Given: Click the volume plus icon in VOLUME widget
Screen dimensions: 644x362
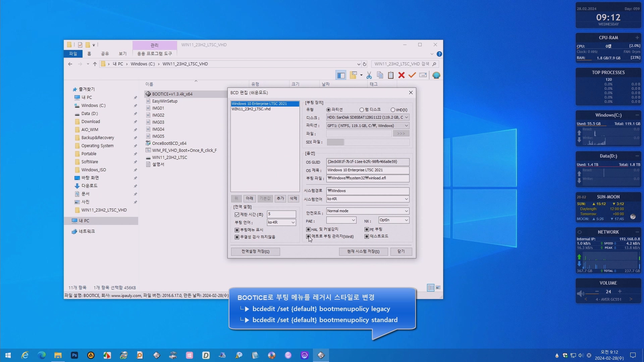Looking at the screenshot, I should [620, 292].
